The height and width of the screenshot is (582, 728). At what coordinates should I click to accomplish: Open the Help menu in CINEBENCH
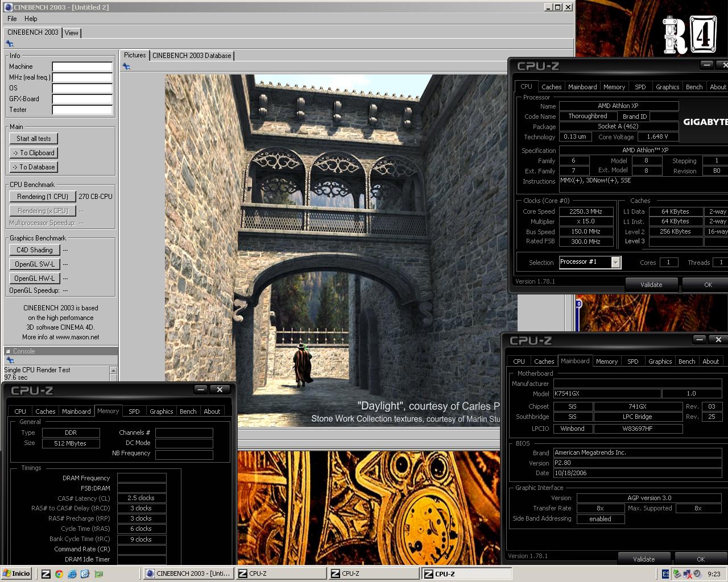click(31, 19)
